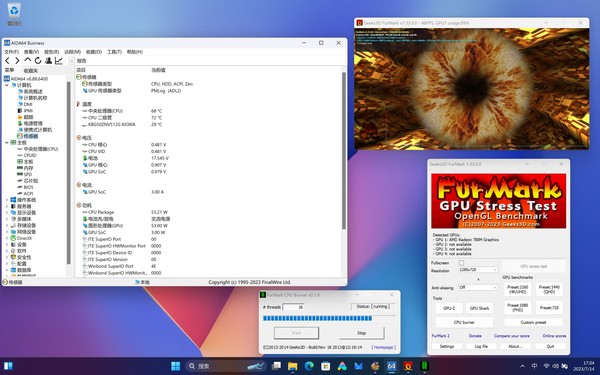
Task: Open Custom preset in FurMark
Action: pyautogui.click(x=533, y=323)
